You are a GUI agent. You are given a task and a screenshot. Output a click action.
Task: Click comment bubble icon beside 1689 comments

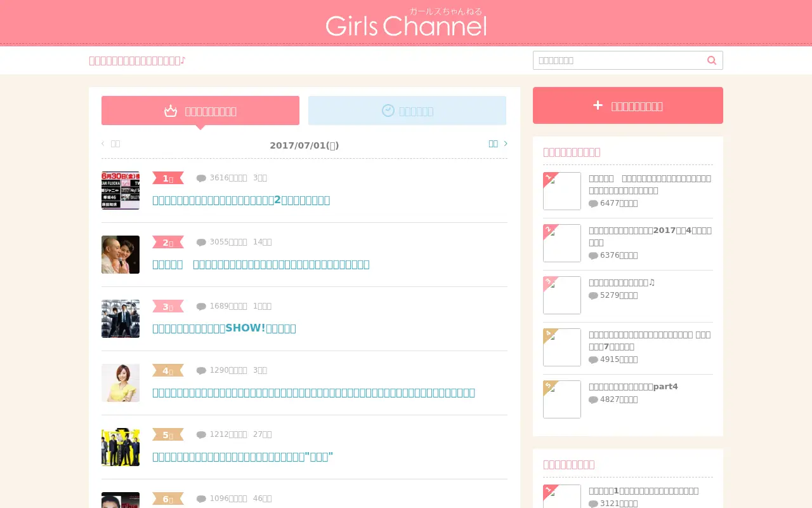coord(201,306)
